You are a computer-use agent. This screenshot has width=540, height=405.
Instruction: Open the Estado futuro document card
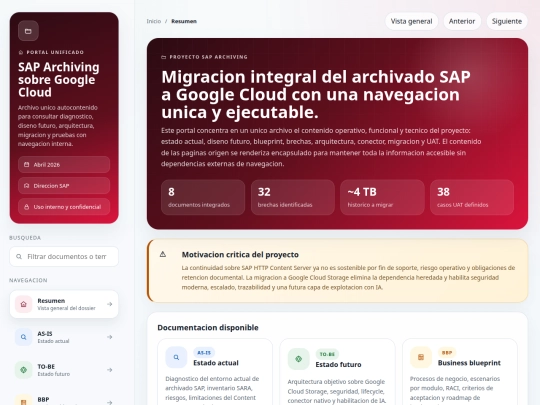pyautogui.click(x=337, y=372)
